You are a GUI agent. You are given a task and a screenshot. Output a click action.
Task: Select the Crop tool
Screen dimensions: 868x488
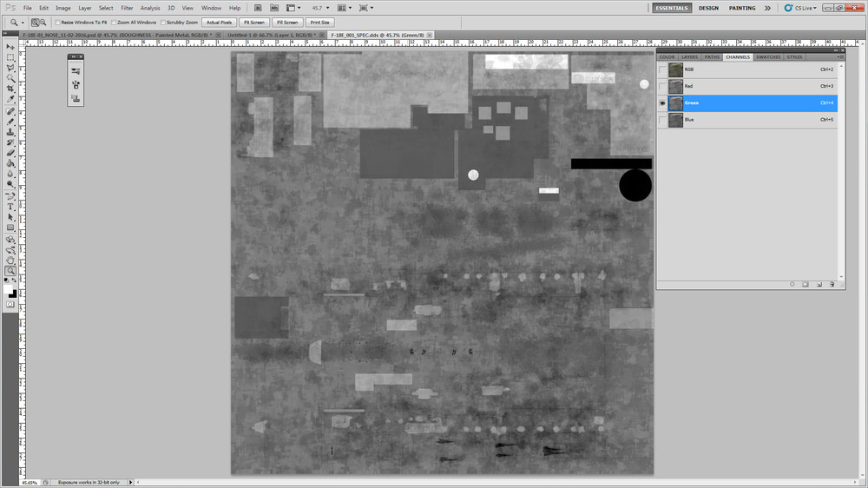10,89
